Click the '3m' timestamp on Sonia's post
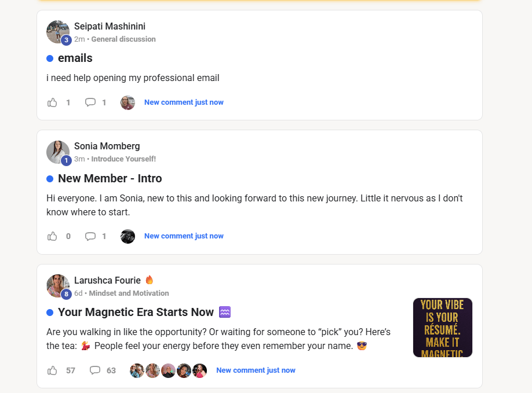Image resolution: width=532 pixels, height=393 pixels. pos(79,159)
